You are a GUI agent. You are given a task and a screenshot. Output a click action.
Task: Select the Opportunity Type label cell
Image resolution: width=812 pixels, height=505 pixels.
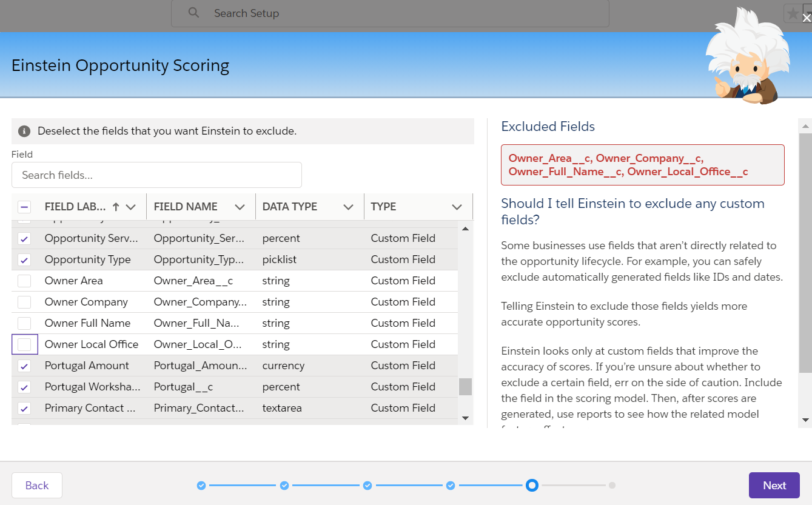tap(88, 259)
